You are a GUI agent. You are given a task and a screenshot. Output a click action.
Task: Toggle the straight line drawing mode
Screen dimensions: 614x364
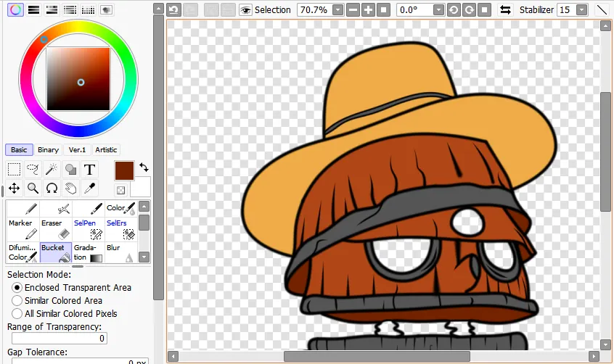tap(602, 9)
